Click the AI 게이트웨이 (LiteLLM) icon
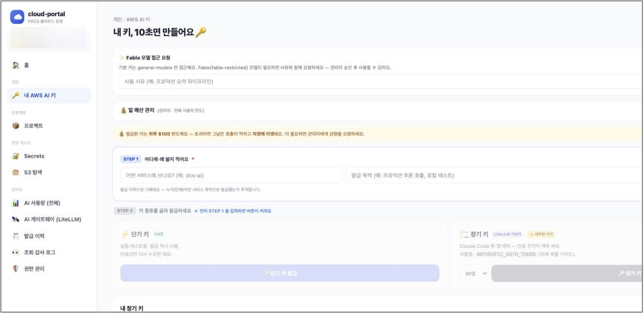Viewport: 644px width, 313px height. point(15,219)
